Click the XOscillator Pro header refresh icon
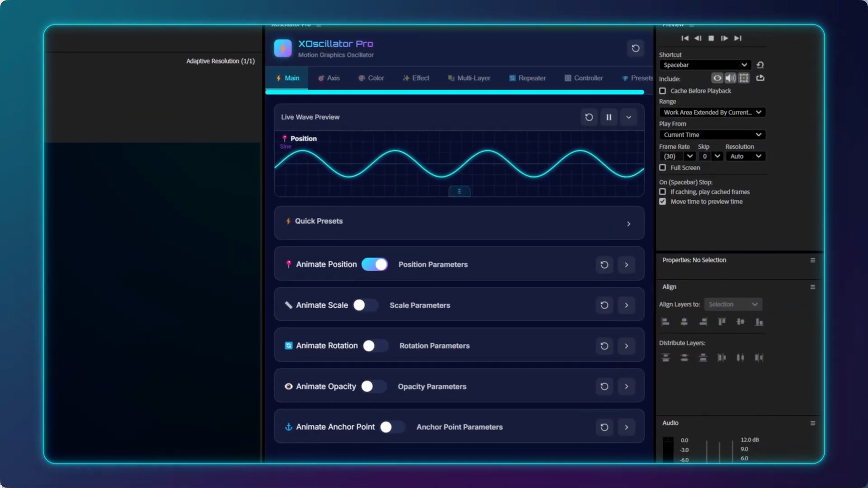Screen dimensions: 868x488 [635, 48]
